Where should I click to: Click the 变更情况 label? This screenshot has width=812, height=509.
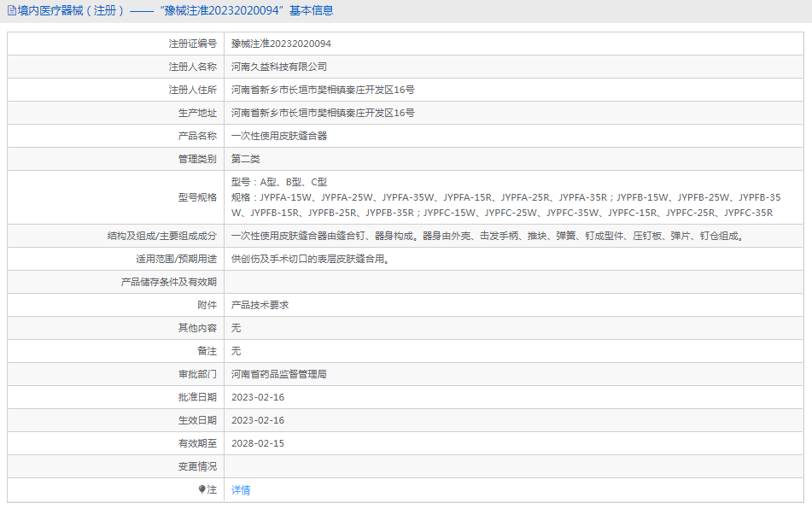pos(197,466)
